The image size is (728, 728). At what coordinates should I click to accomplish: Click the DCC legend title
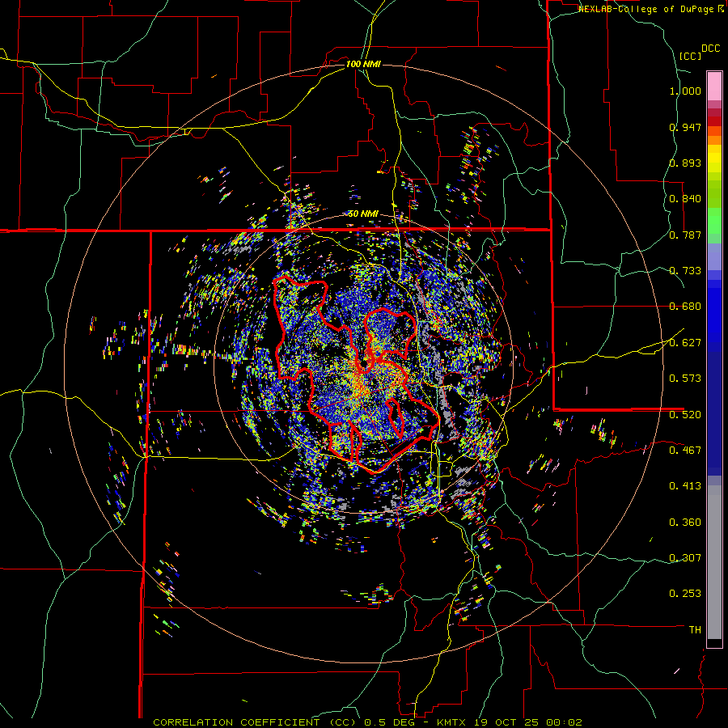tap(711, 49)
